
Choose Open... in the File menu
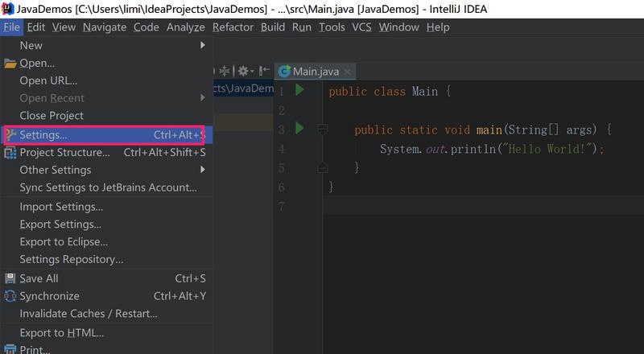[107, 64]
